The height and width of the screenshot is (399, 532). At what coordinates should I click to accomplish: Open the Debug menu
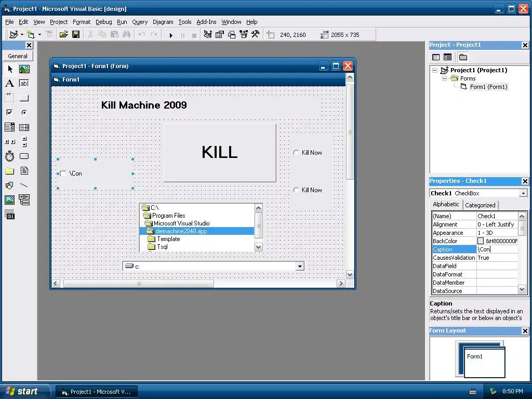pos(104,22)
